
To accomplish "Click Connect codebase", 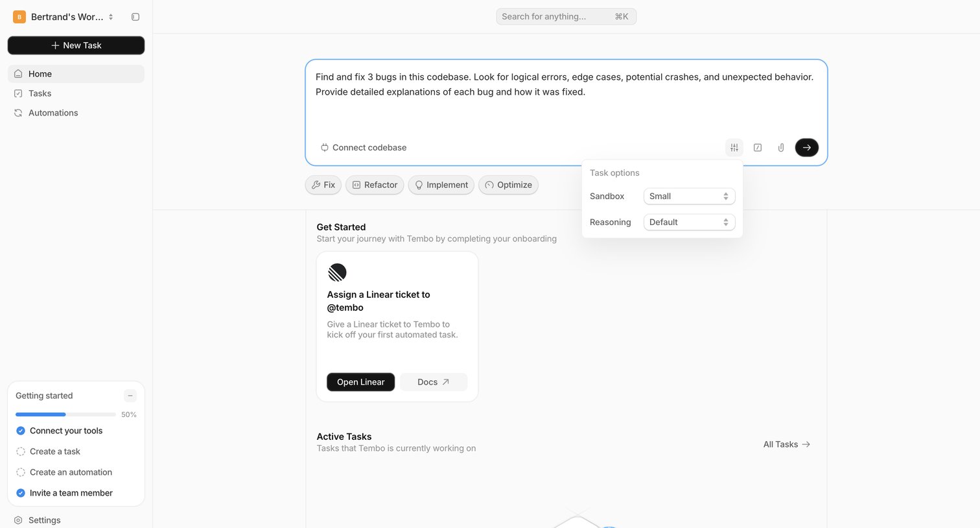I will (x=364, y=148).
